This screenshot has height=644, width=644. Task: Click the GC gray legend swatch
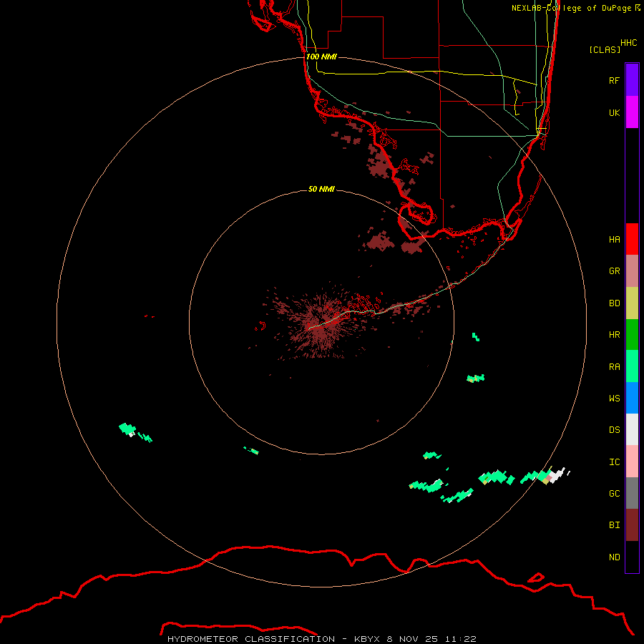click(632, 493)
